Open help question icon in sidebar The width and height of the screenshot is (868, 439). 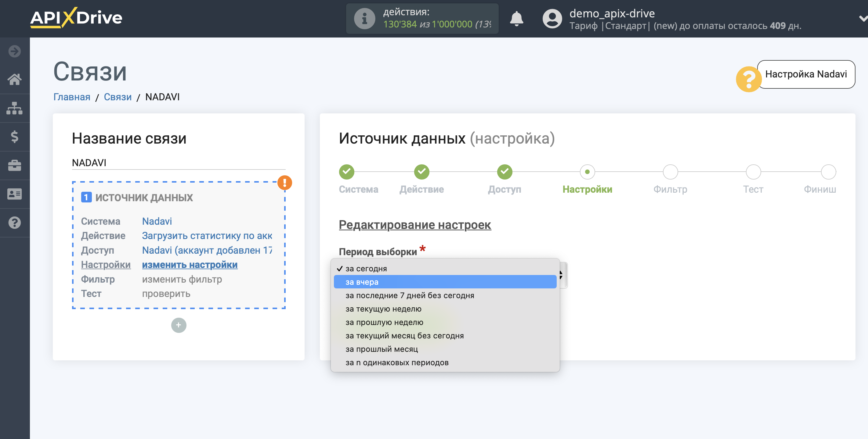(14, 223)
